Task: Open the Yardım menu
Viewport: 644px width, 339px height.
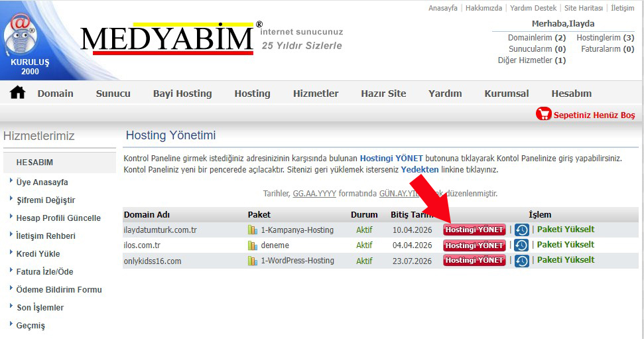Action: [445, 94]
